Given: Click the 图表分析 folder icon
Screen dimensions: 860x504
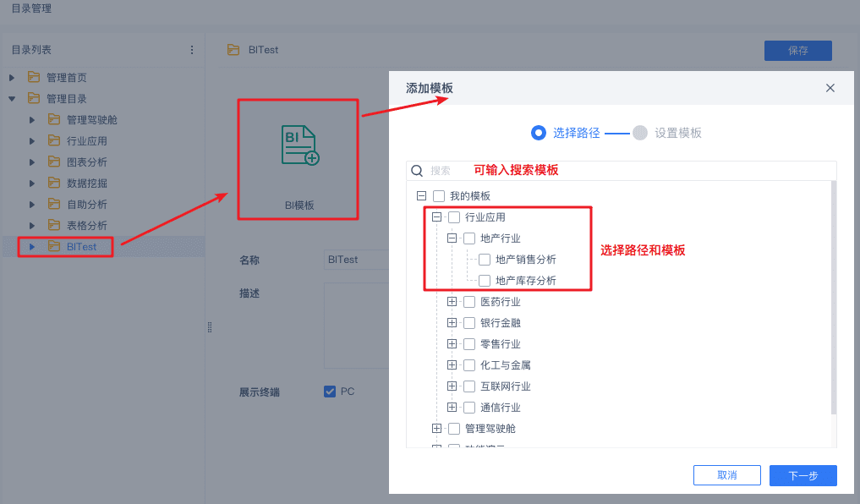Looking at the screenshot, I should (x=54, y=162).
